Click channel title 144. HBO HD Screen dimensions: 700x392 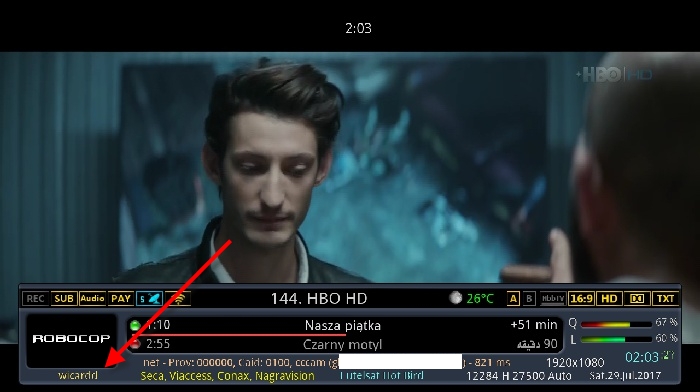click(319, 299)
